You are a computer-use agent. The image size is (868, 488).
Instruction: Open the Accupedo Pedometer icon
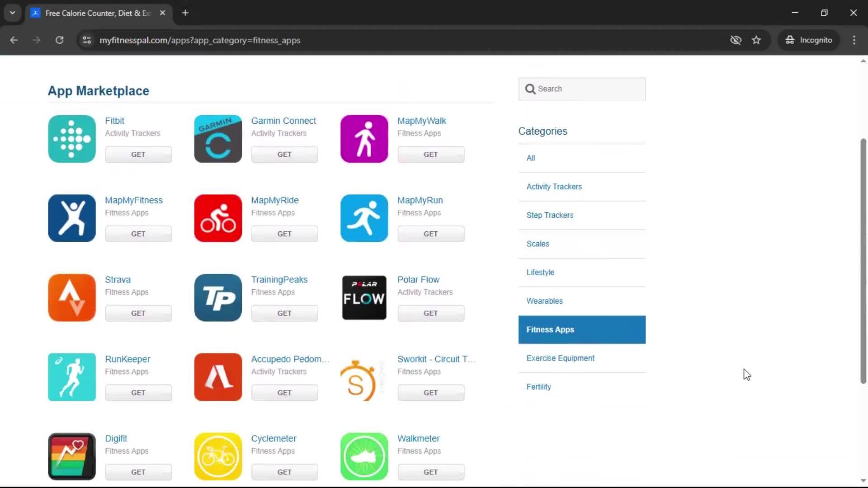coord(218,377)
